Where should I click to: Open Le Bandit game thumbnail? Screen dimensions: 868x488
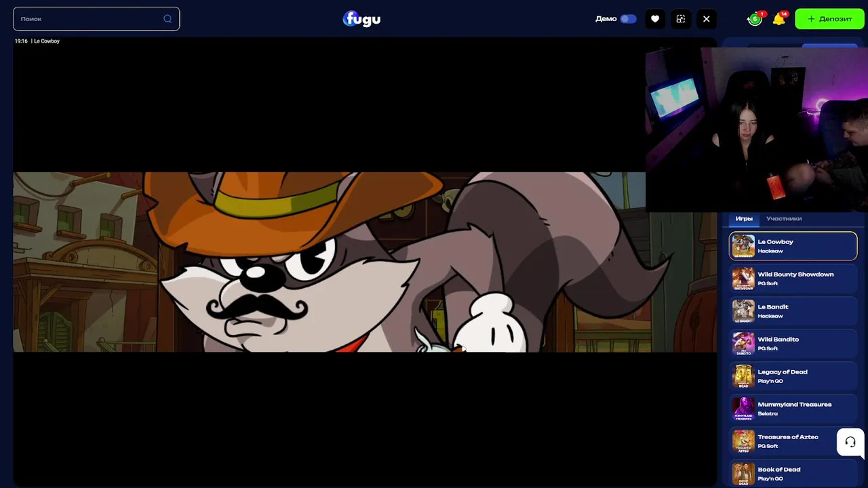pyautogui.click(x=744, y=311)
